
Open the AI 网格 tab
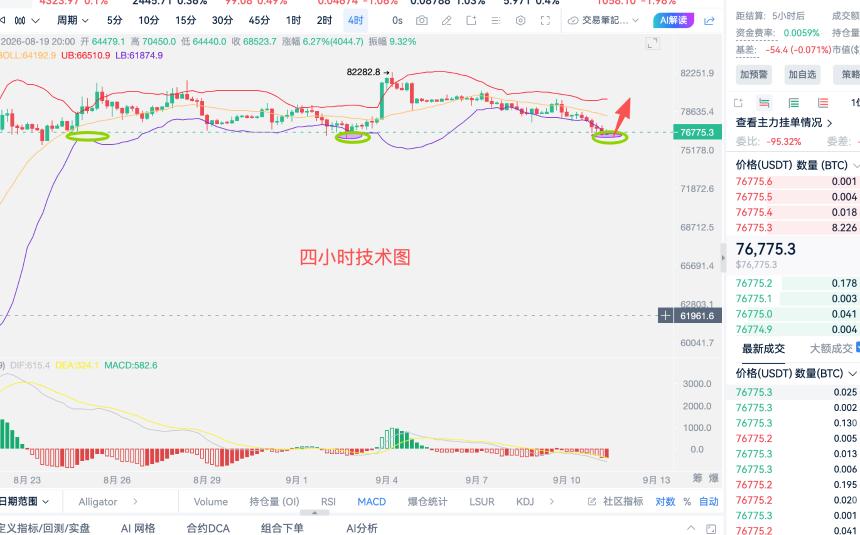pos(138,528)
